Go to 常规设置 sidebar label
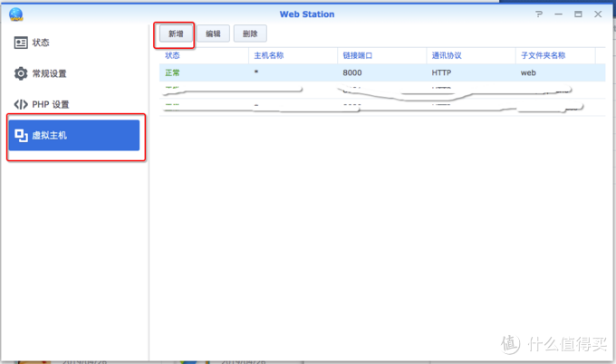The height and width of the screenshot is (364, 616). pyautogui.click(x=49, y=73)
